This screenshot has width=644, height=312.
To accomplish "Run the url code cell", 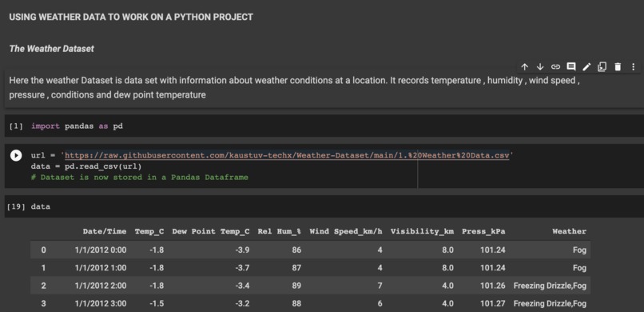I will tap(16, 155).
